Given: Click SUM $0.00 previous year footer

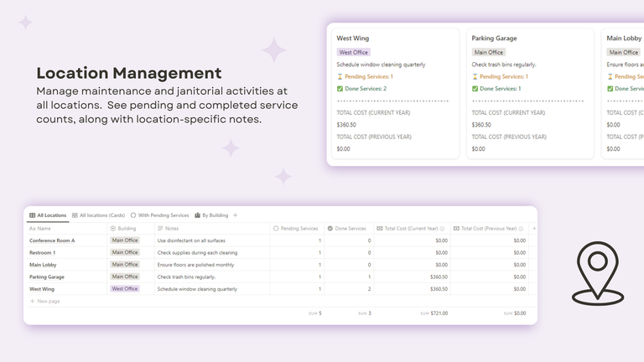Looking at the screenshot, I should [x=515, y=313].
